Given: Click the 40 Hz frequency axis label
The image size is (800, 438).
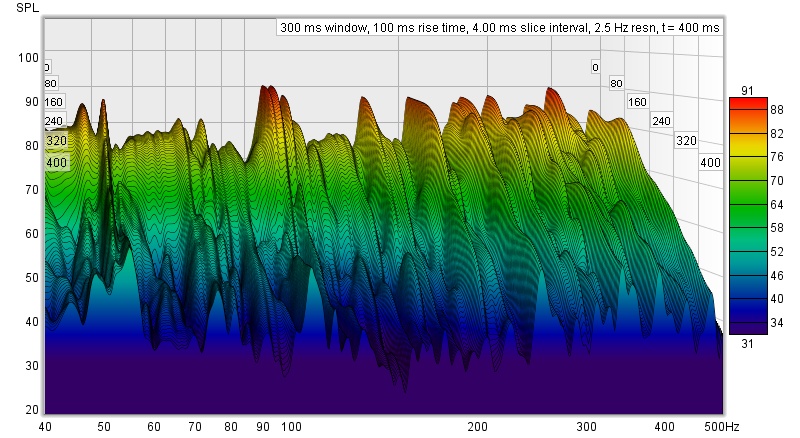Looking at the screenshot, I should 45,427.
